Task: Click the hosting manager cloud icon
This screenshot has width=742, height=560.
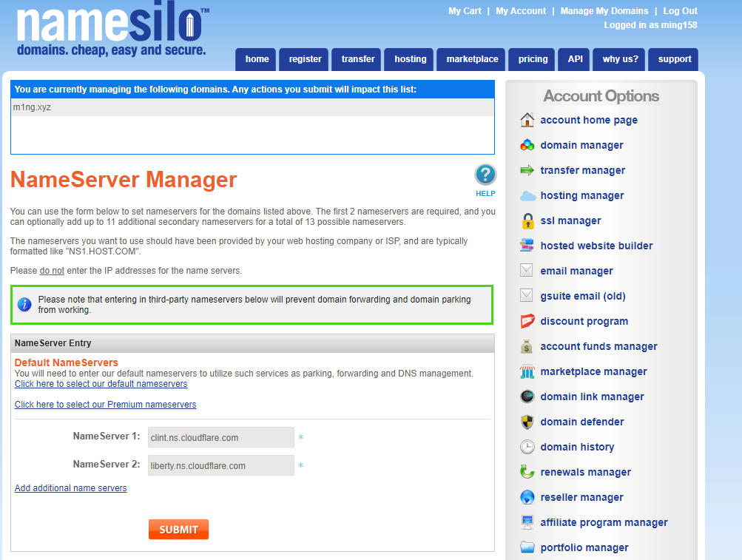Action: coord(527,195)
